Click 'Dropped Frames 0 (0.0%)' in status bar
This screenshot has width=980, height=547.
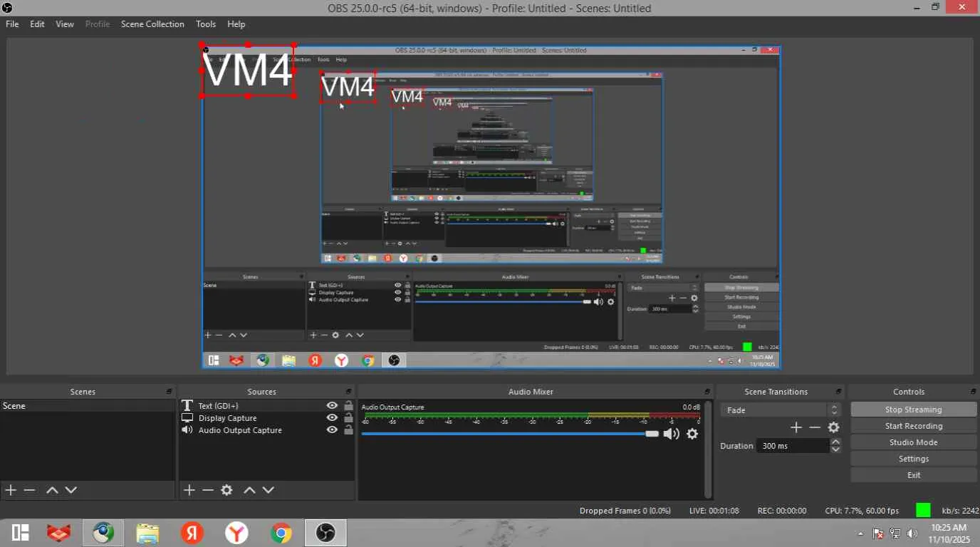pyautogui.click(x=625, y=511)
